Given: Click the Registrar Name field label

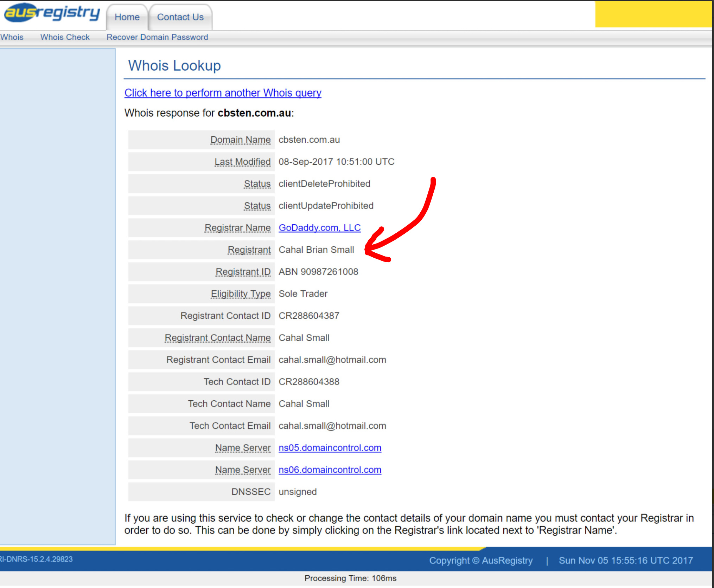Looking at the screenshot, I should tap(237, 228).
